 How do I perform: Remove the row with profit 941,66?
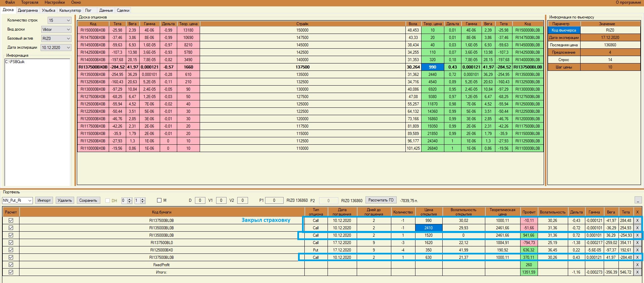(x=637, y=235)
